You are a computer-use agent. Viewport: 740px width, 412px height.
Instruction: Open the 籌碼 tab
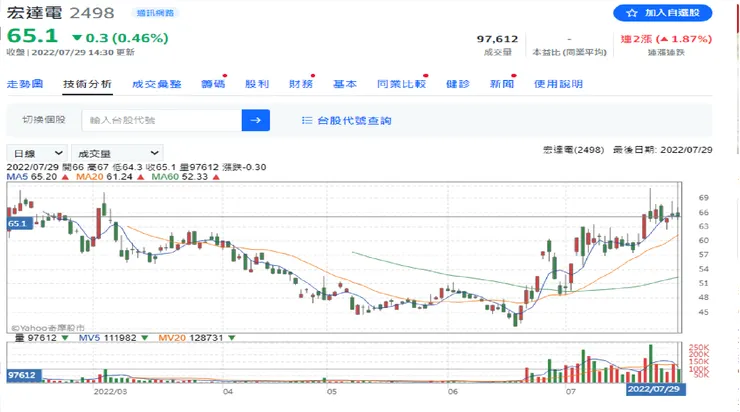(x=213, y=84)
